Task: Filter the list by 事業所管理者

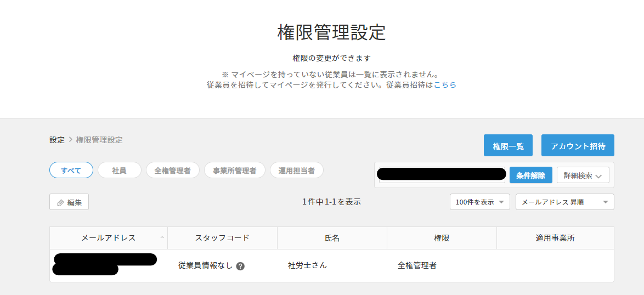Action: pyautogui.click(x=235, y=171)
